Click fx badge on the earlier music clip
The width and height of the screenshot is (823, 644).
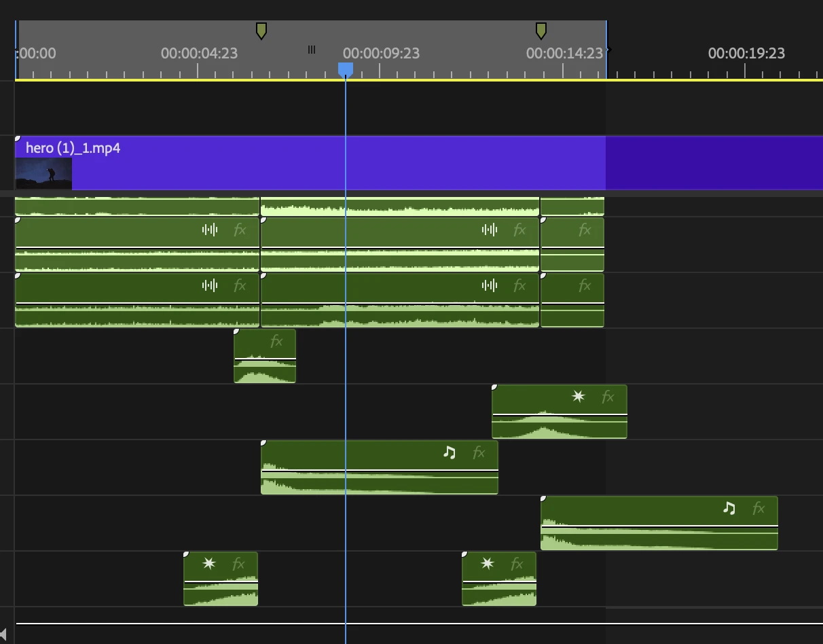click(x=479, y=452)
